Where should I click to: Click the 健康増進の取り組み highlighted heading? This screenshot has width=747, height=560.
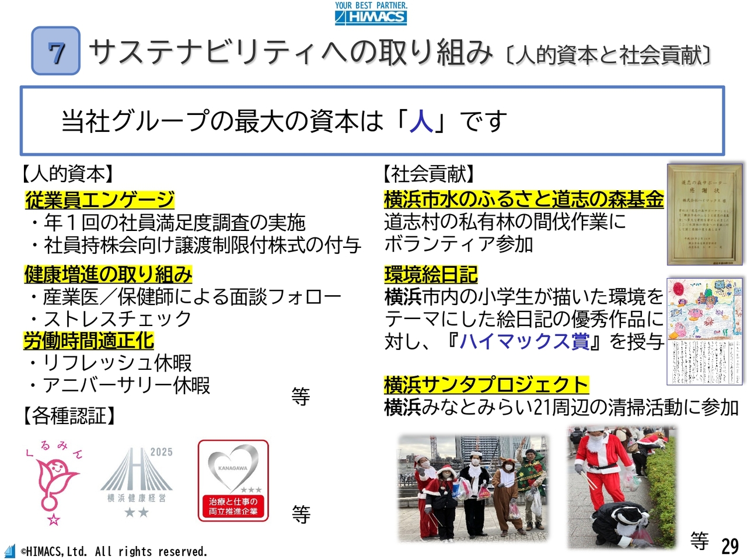coord(108,274)
